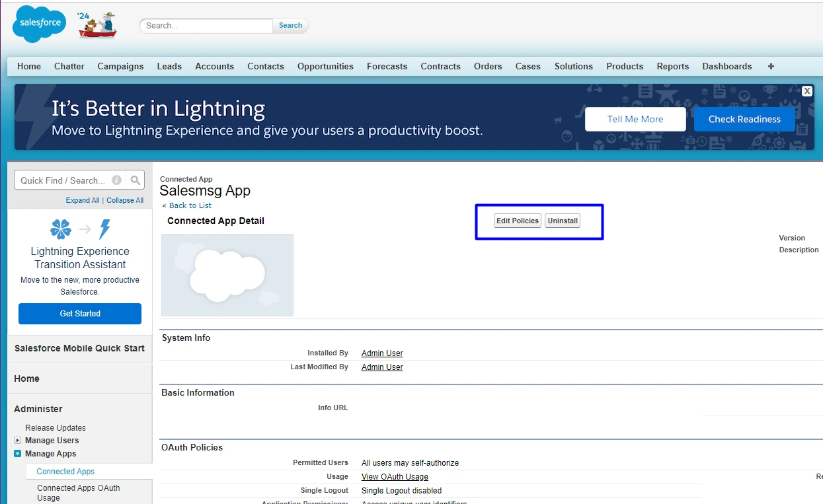The height and width of the screenshot is (504, 823).
Task: Open the Cases tab
Action: pos(528,66)
